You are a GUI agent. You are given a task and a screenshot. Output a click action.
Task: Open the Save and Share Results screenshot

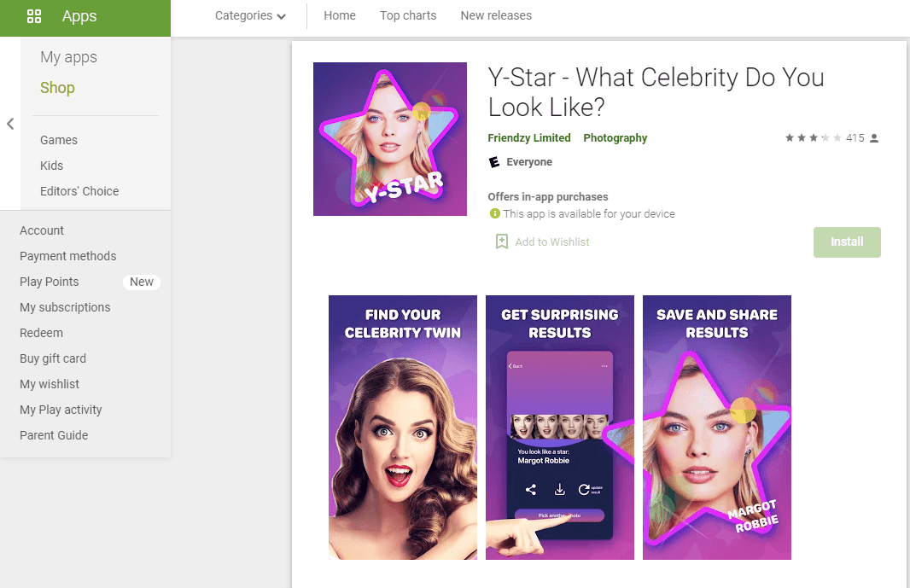pyautogui.click(x=717, y=428)
